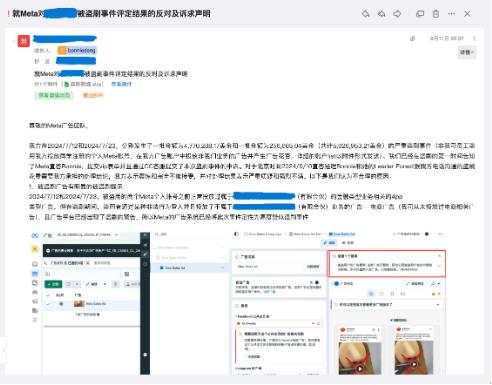The image size is (492, 385).
Task: Open email in separate window icon
Action: pos(420,14)
